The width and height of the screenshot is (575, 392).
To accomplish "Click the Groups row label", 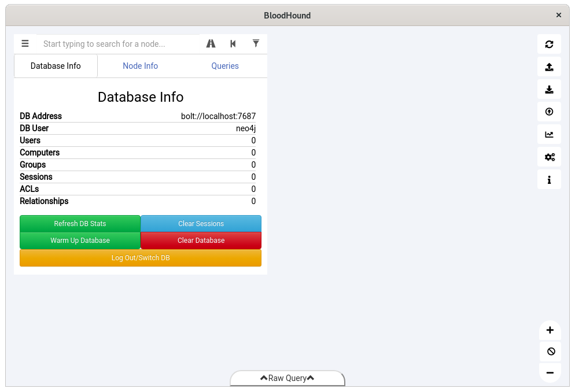I will 32,165.
